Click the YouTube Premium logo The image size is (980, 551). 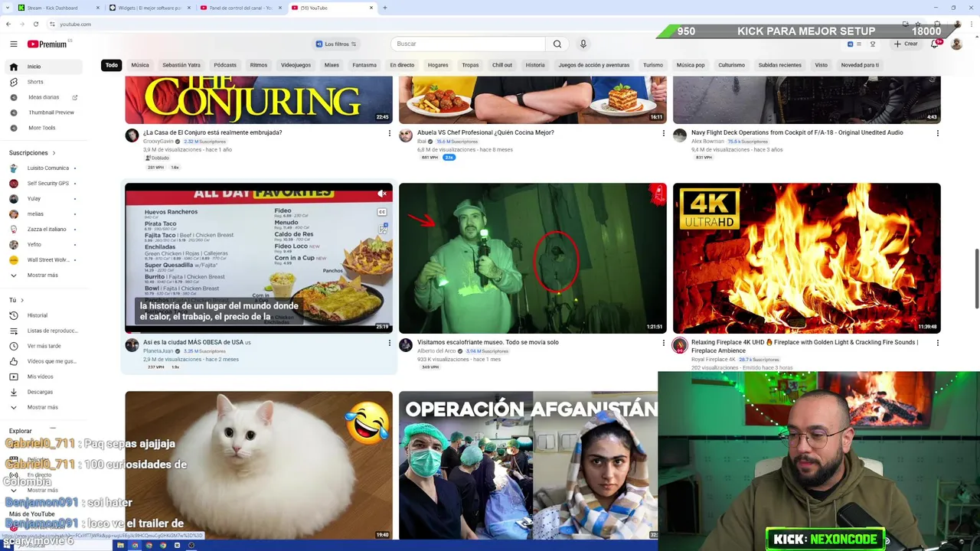(47, 44)
